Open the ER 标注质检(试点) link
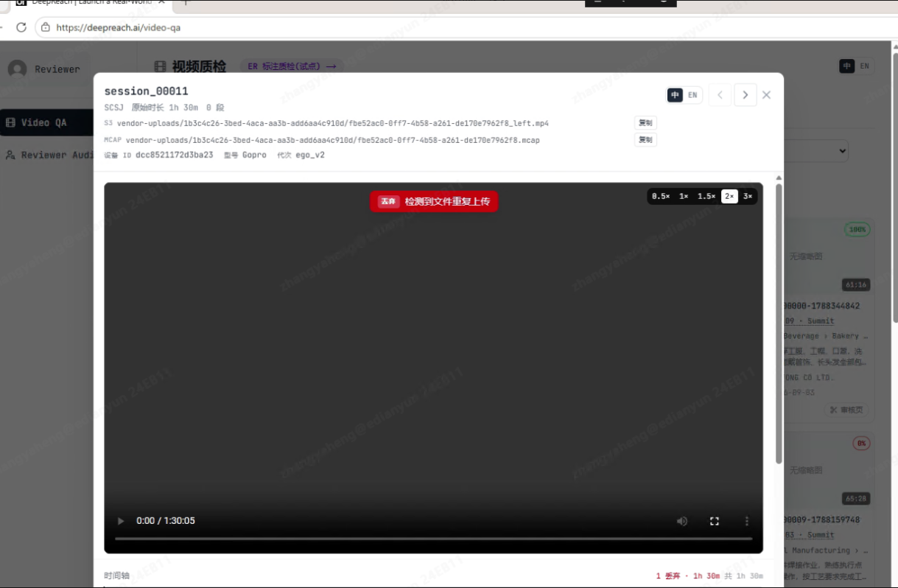 coord(292,66)
